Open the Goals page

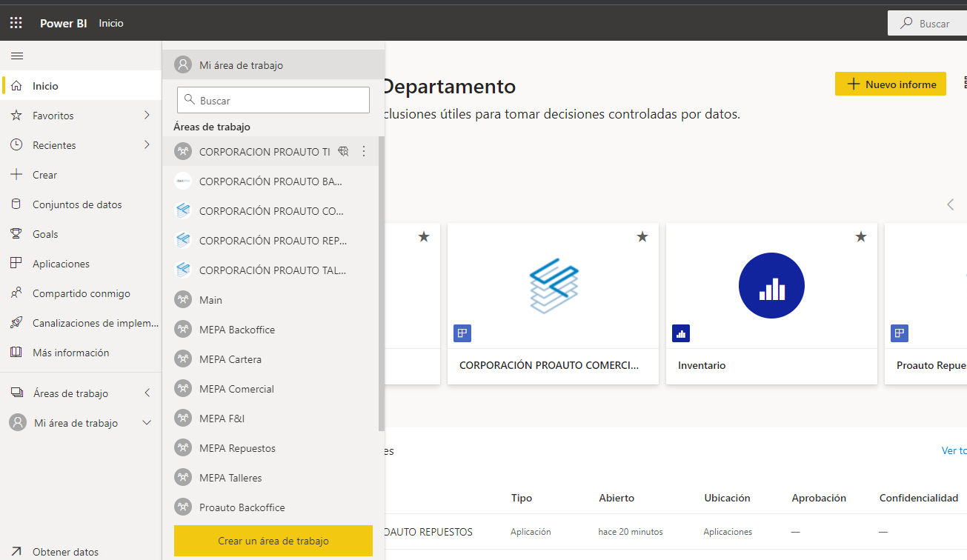click(x=81, y=234)
